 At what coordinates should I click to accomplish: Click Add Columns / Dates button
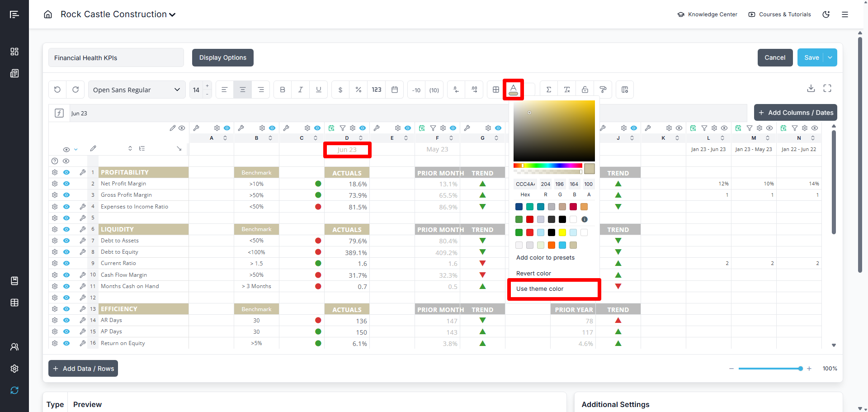pyautogui.click(x=795, y=113)
